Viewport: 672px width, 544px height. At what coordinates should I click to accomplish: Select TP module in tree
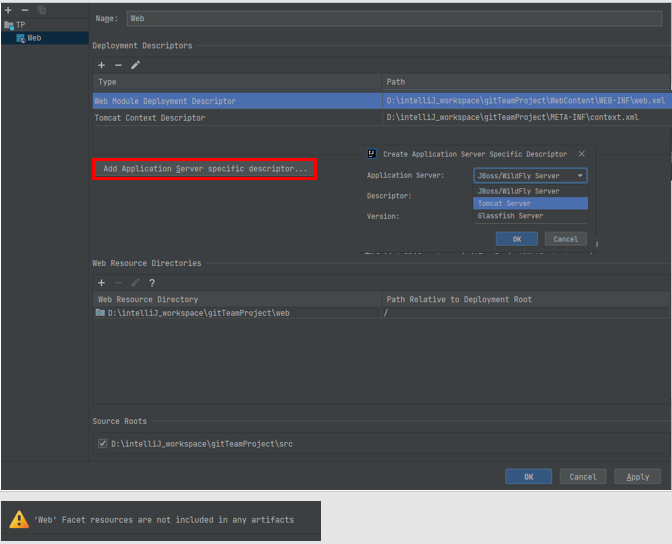pyautogui.click(x=15, y=25)
